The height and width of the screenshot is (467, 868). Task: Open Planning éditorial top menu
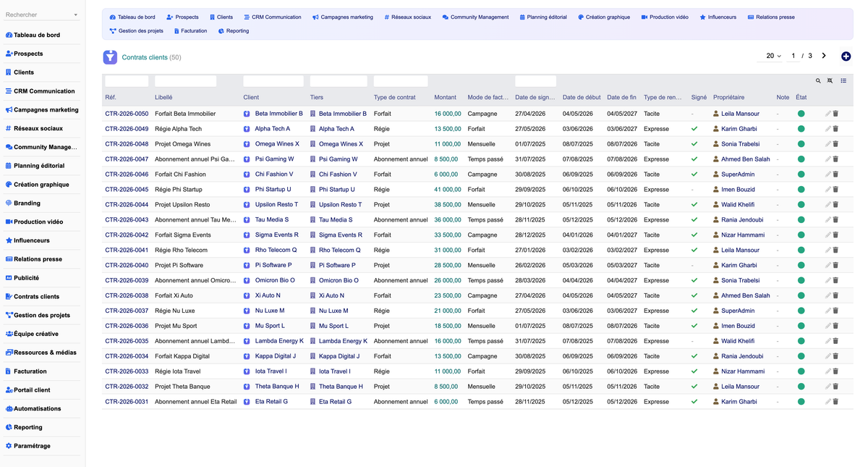543,17
